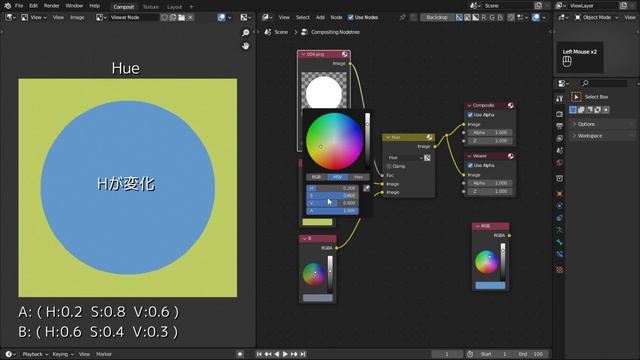Open the Render menu
Viewport: 640px width, 360px height.
point(51,6)
